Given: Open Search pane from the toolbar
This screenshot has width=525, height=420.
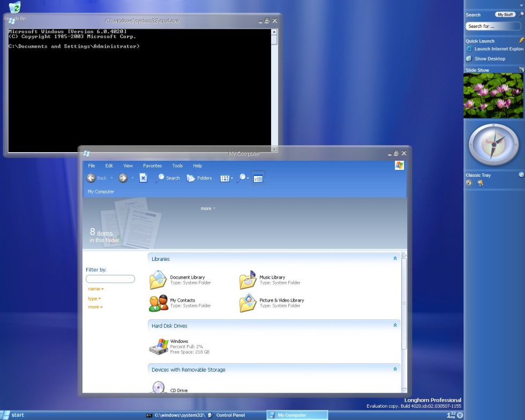Looking at the screenshot, I should [168, 178].
